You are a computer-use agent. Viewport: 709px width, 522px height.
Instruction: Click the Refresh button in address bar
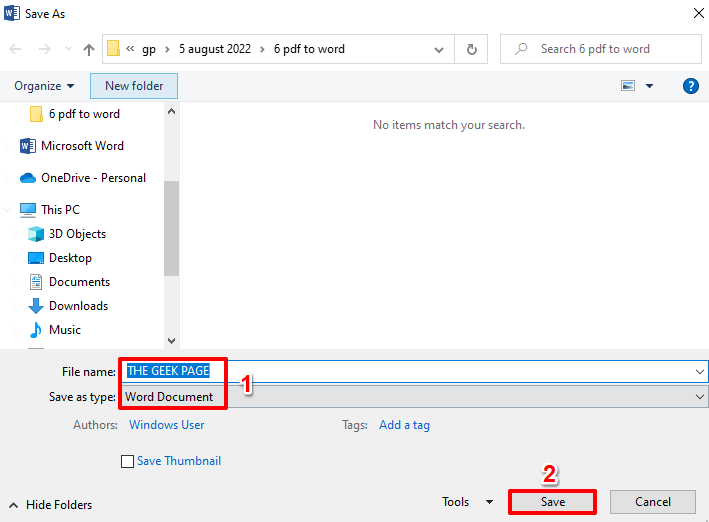(x=471, y=49)
